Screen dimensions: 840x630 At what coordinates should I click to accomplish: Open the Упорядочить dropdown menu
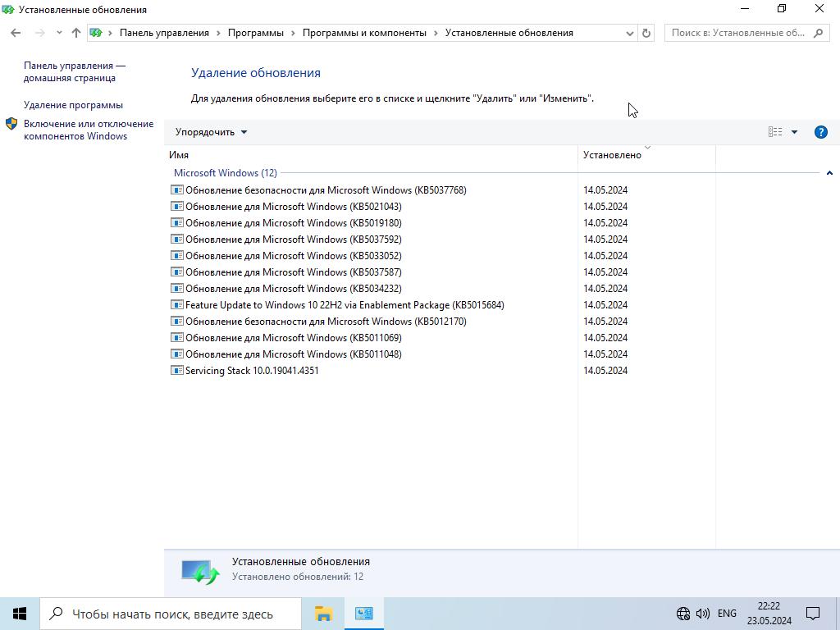point(211,132)
